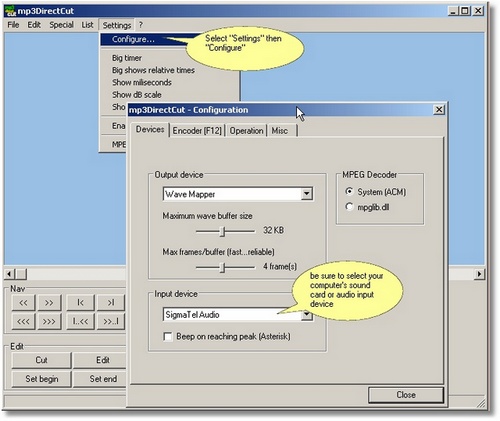Click the >> Nav forward button

[x=49, y=303]
